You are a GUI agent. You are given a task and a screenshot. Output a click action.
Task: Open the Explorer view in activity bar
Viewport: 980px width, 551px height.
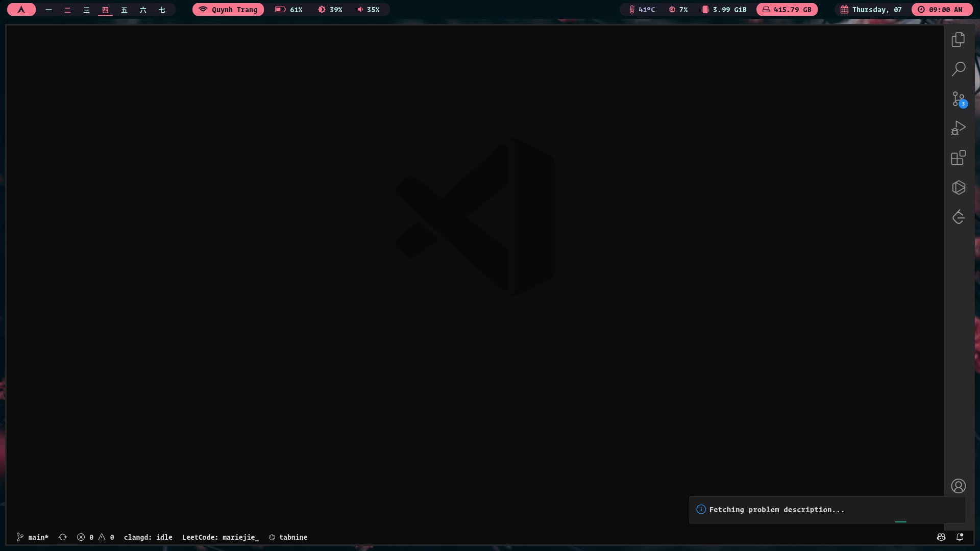click(x=958, y=39)
